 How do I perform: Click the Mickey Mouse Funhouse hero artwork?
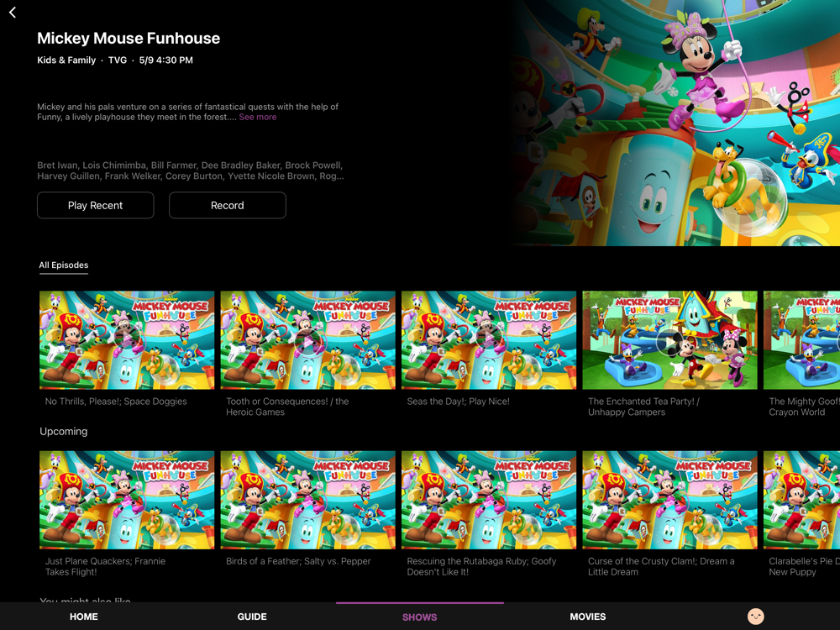tap(675, 123)
